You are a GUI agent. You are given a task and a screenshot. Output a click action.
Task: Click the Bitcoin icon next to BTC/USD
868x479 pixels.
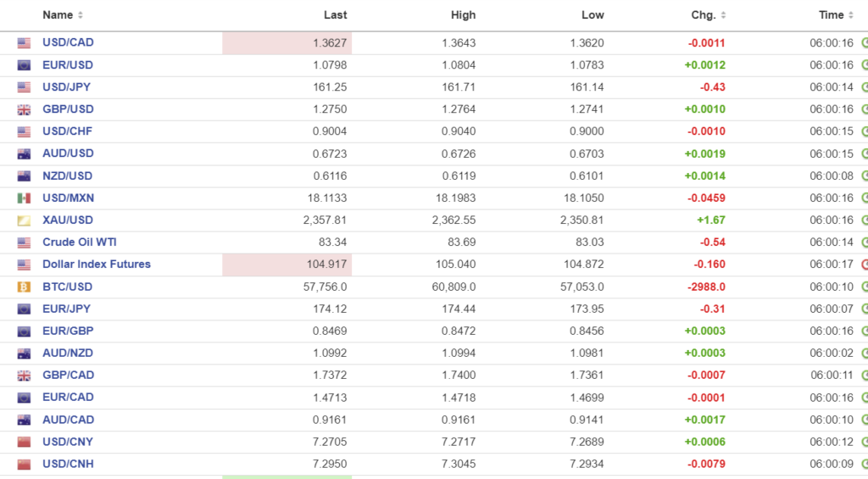point(24,287)
